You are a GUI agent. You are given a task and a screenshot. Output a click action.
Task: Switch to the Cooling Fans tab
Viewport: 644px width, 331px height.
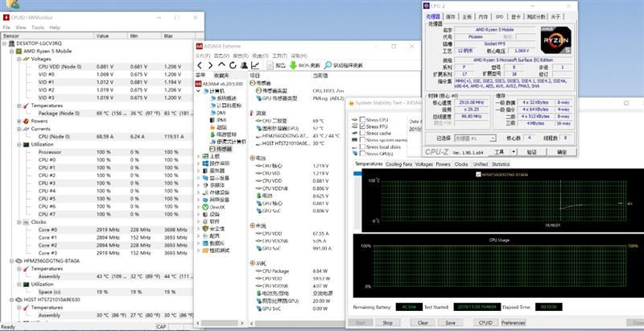[398, 164]
